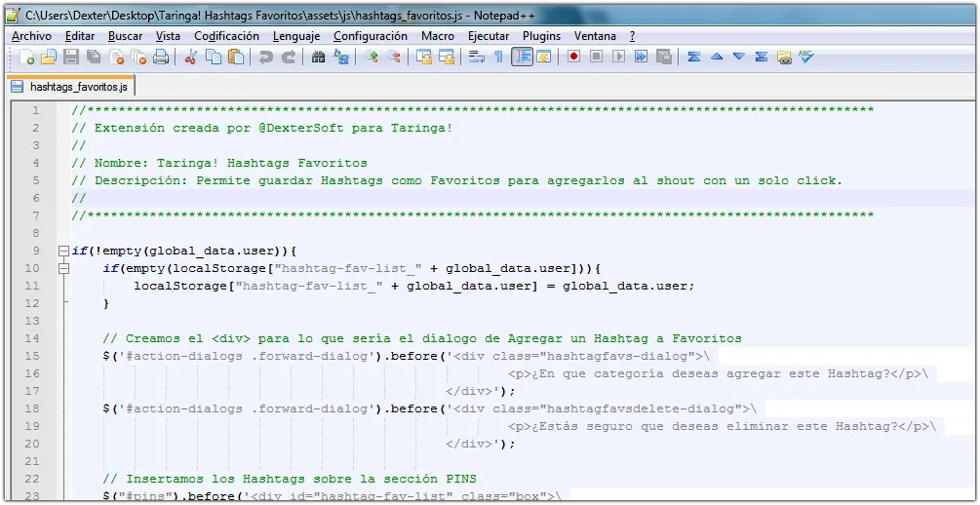980x505 pixels.
Task: Collapse the inner if block at line 10
Action: click(x=63, y=268)
